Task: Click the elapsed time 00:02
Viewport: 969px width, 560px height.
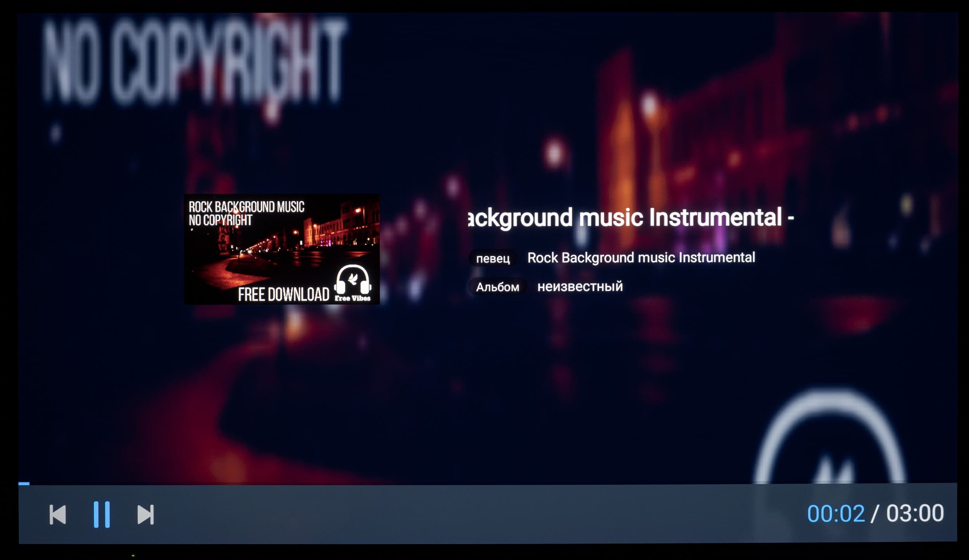Action: tap(836, 514)
